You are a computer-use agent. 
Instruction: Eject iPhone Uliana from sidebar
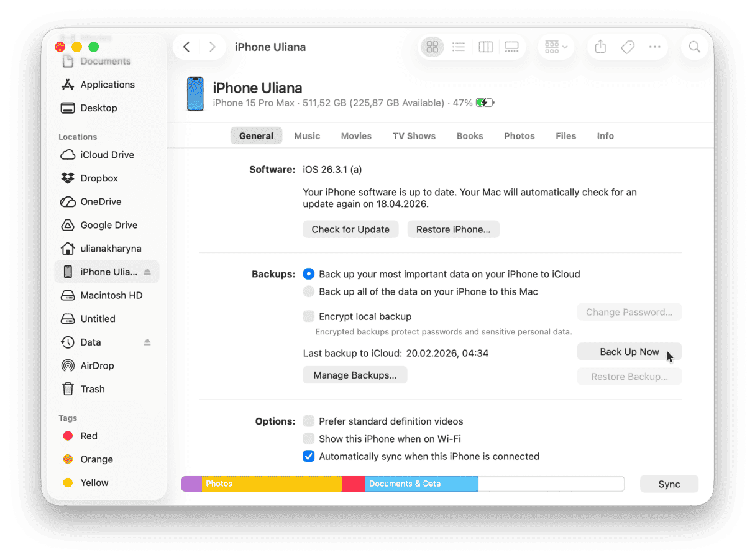pos(147,272)
